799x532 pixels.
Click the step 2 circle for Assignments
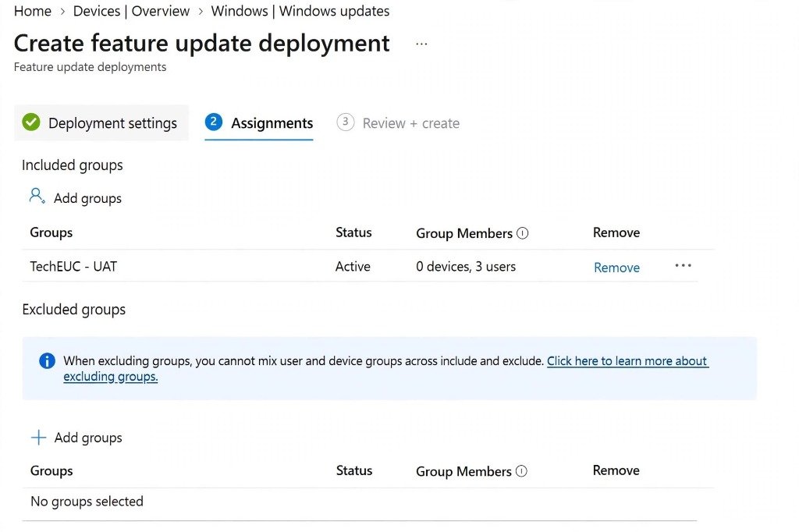point(214,122)
